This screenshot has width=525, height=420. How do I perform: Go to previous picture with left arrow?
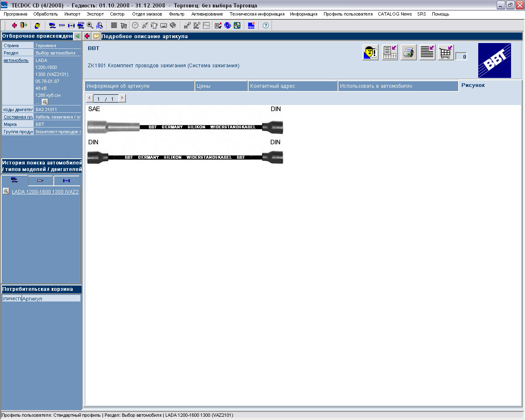(90, 98)
